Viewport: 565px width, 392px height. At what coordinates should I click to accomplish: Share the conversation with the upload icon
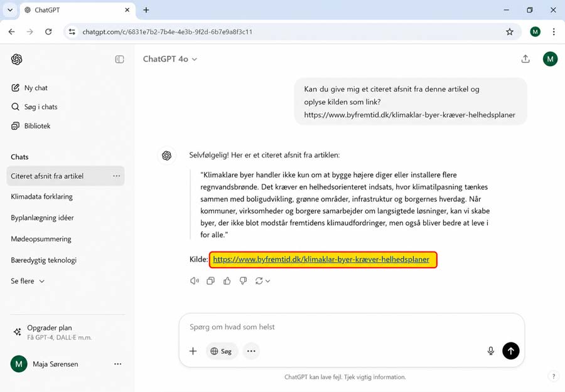[x=525, y=59]
